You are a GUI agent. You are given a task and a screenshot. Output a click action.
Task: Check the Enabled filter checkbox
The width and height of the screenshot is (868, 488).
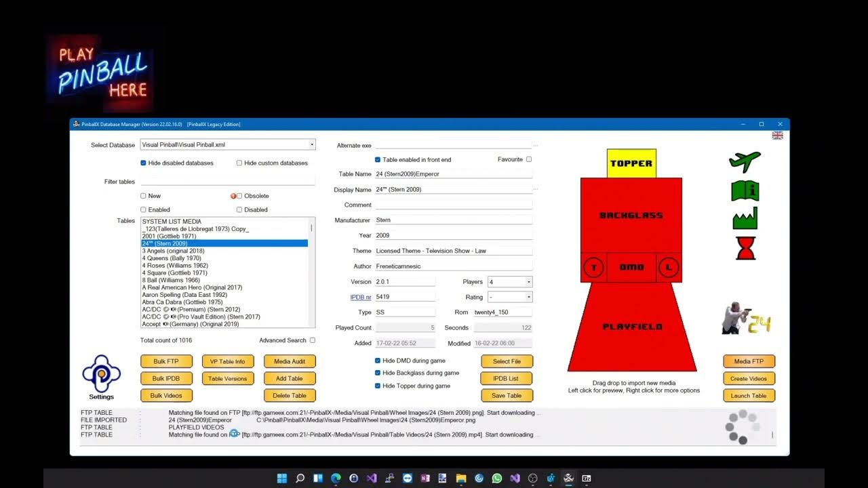point(143,209)
